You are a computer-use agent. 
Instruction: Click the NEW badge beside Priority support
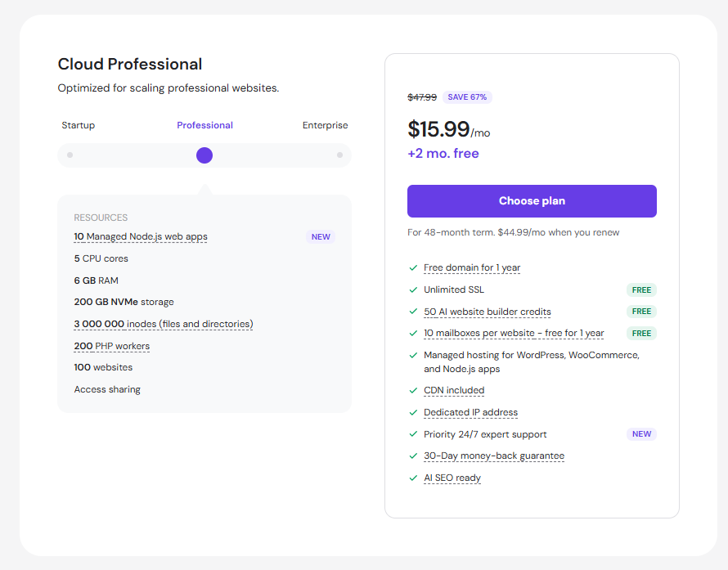[x=641, y=434]
